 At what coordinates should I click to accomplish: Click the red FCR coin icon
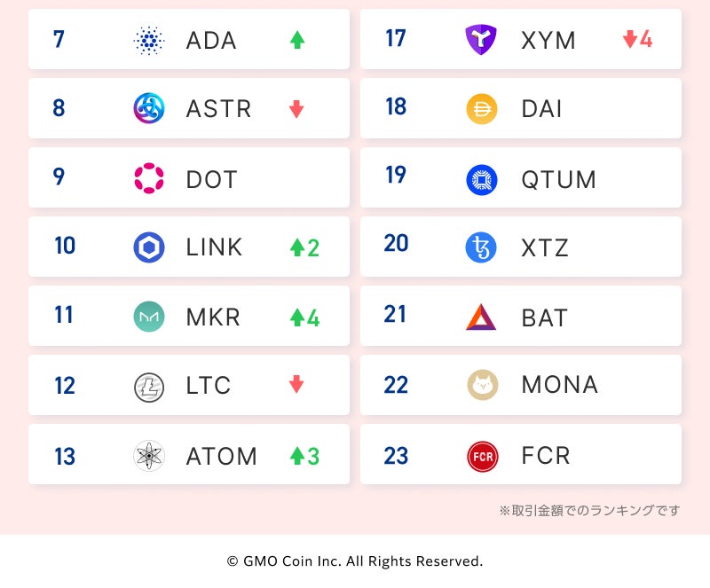click(482, 456)
